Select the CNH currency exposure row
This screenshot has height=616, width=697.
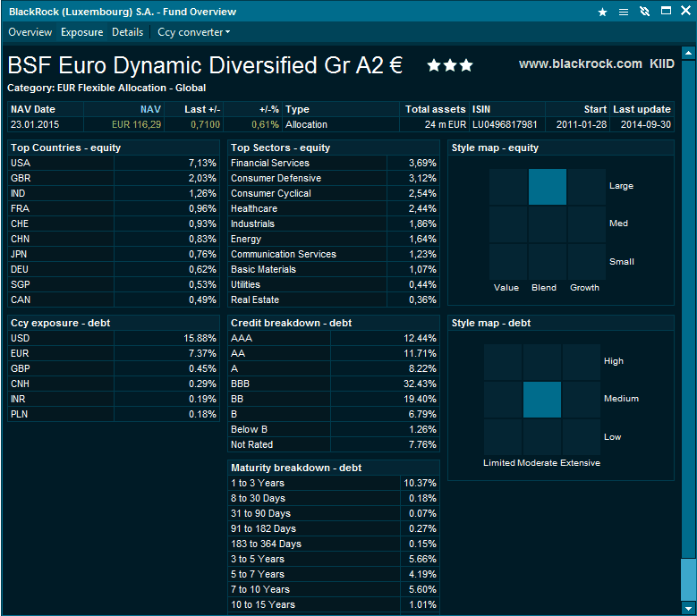coord(114,384)
